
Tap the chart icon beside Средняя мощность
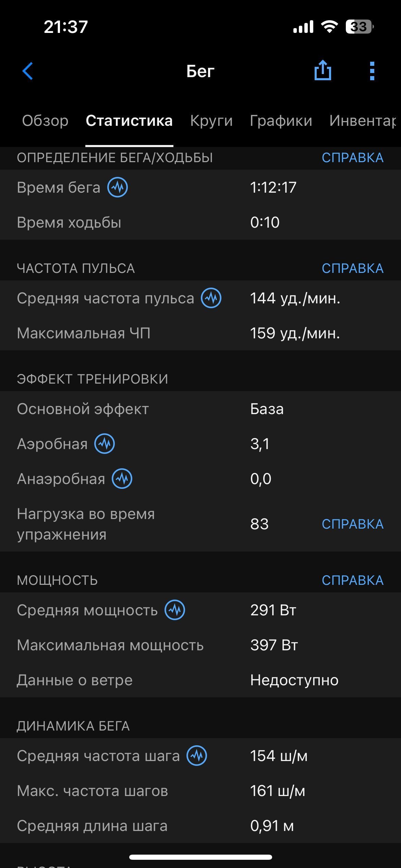pos(175,610)
